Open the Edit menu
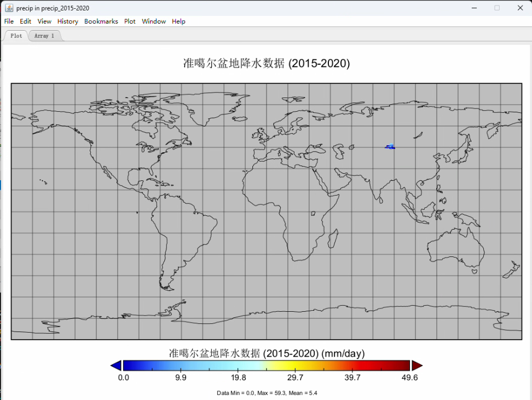 [25, 21]
